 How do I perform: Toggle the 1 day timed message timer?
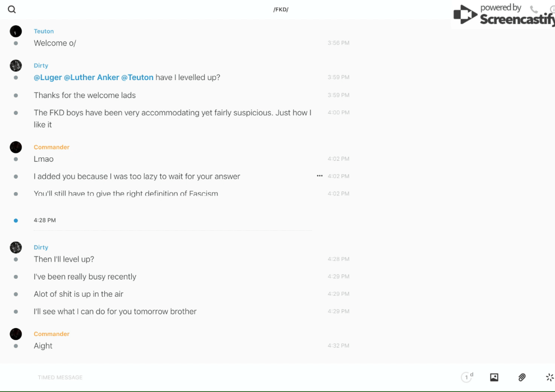(x=467, y=377)
